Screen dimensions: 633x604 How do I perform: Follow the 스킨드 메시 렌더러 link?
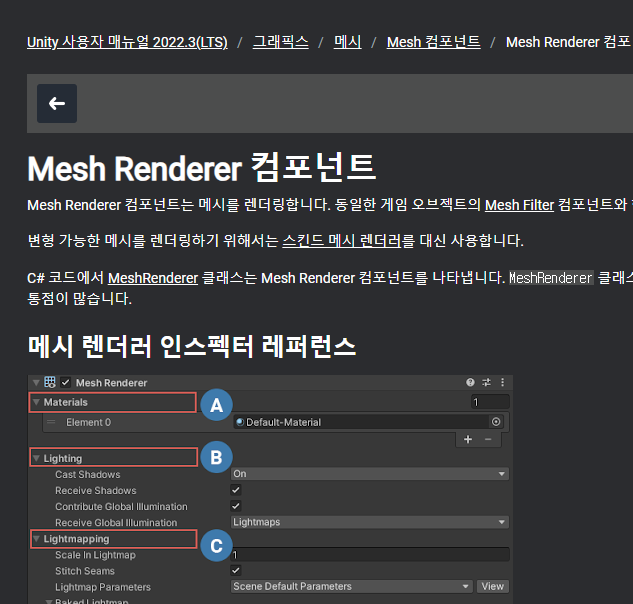[x=342, y=241]
